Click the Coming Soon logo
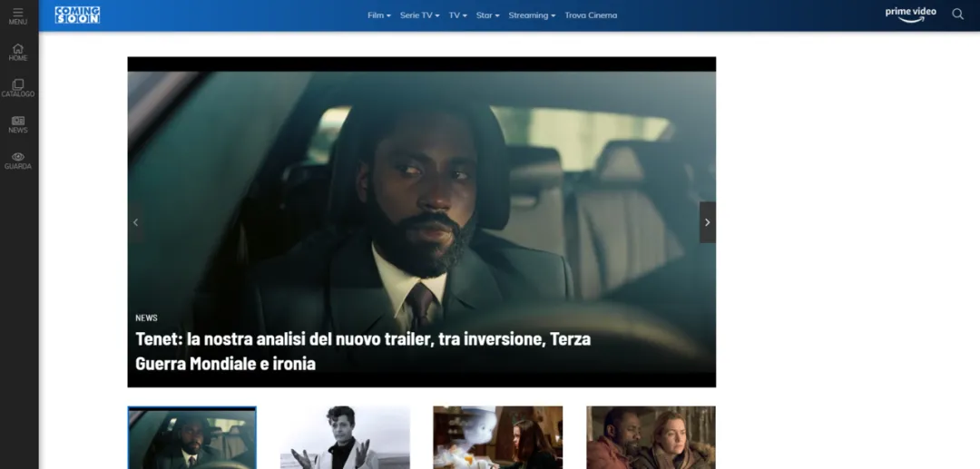 click(x=77, y=15)
